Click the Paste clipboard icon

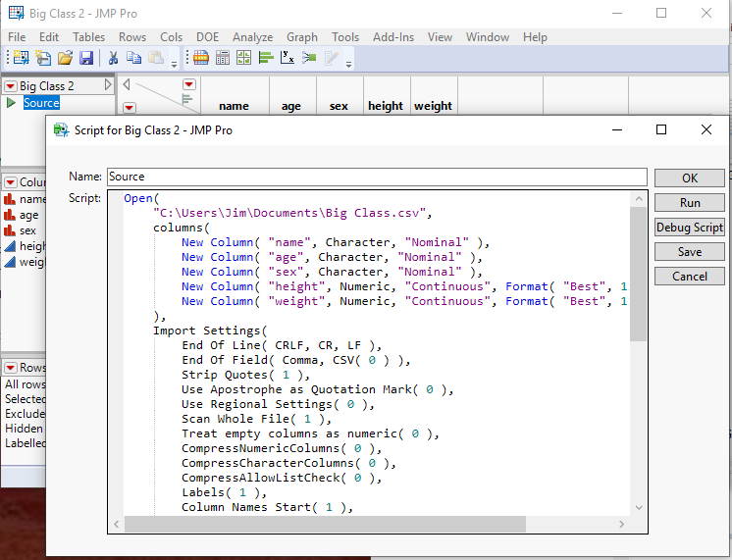(155, 58)
